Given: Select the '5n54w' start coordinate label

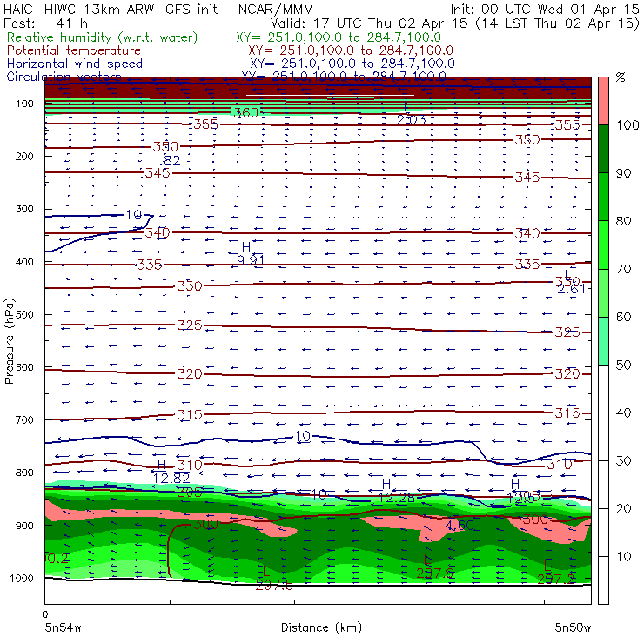Looking at the screenshot, I should click(63, 627).
